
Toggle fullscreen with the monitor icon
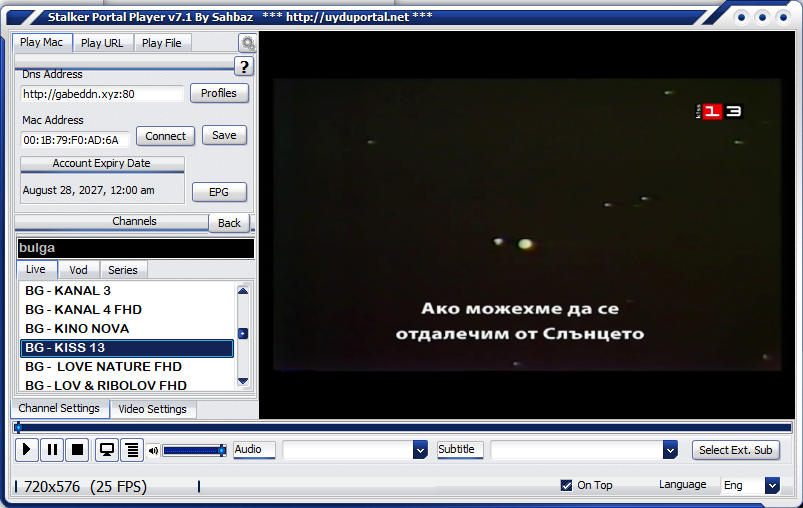[107, 450]
